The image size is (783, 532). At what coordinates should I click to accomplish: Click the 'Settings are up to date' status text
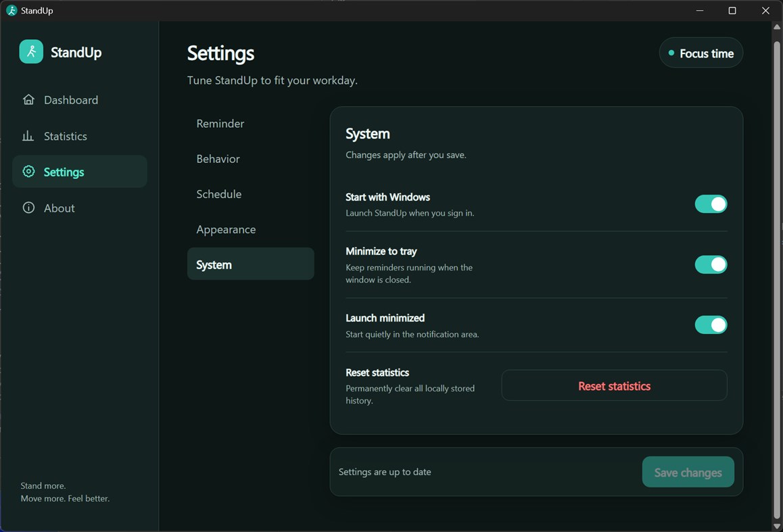point(385,472)
